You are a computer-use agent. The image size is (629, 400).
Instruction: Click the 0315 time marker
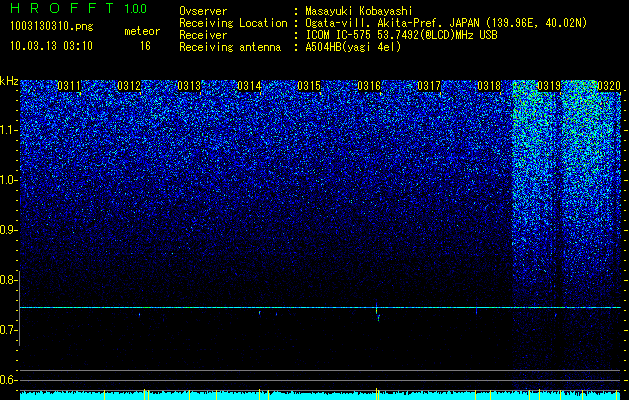point(309,86)
